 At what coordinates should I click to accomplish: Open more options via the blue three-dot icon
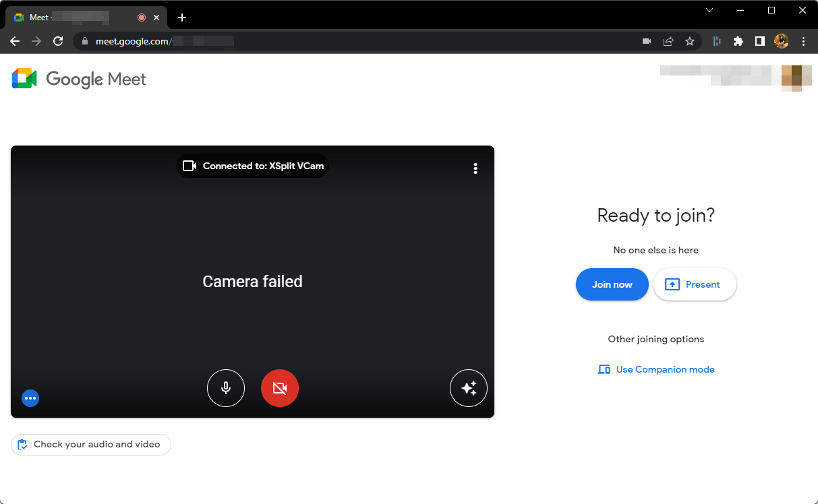pyautogui.click(x=30, y=398)
